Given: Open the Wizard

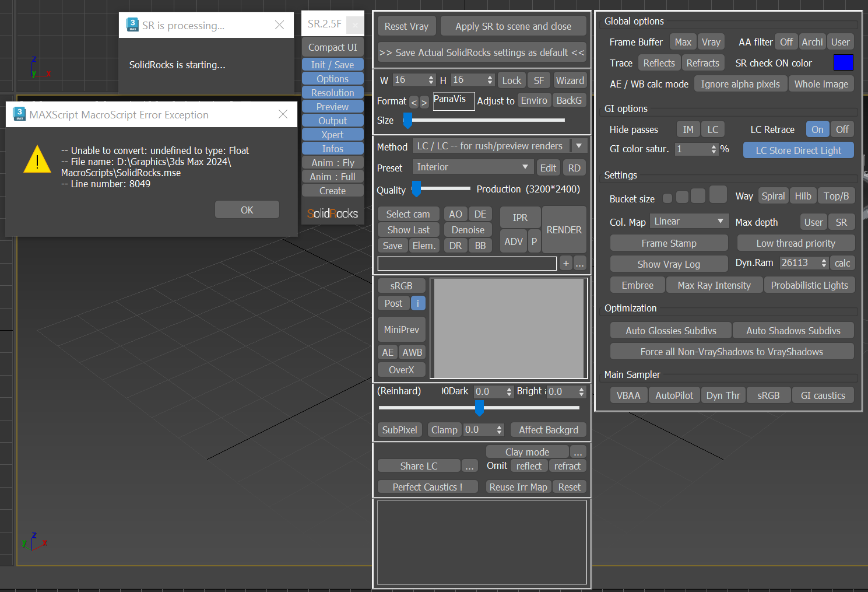Looking at the screenshot, I should coord(570,80).
